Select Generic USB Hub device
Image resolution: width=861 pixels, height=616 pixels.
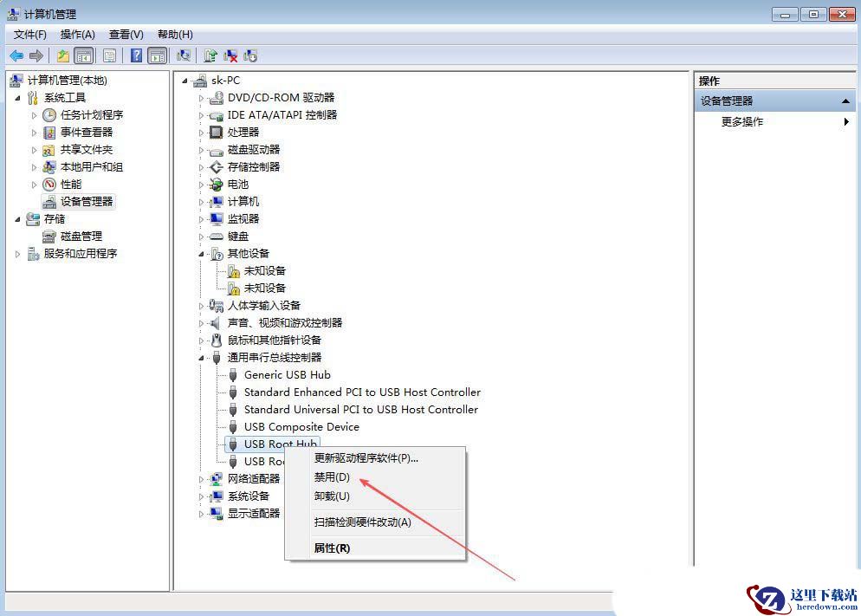287,375
